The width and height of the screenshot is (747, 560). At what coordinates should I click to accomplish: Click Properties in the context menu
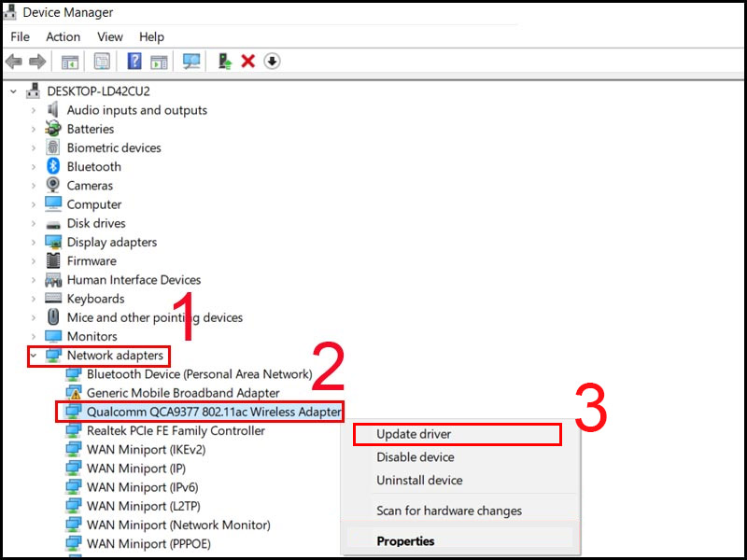[405, 540]
